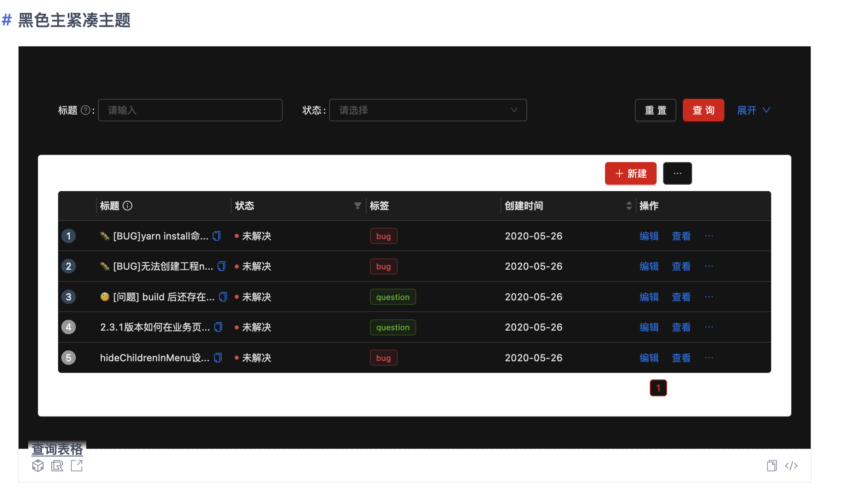This screenshot has width=847, height=504.
Task: Open more actions on the hideChildrenInMenu row
Action: coord(709,358)
